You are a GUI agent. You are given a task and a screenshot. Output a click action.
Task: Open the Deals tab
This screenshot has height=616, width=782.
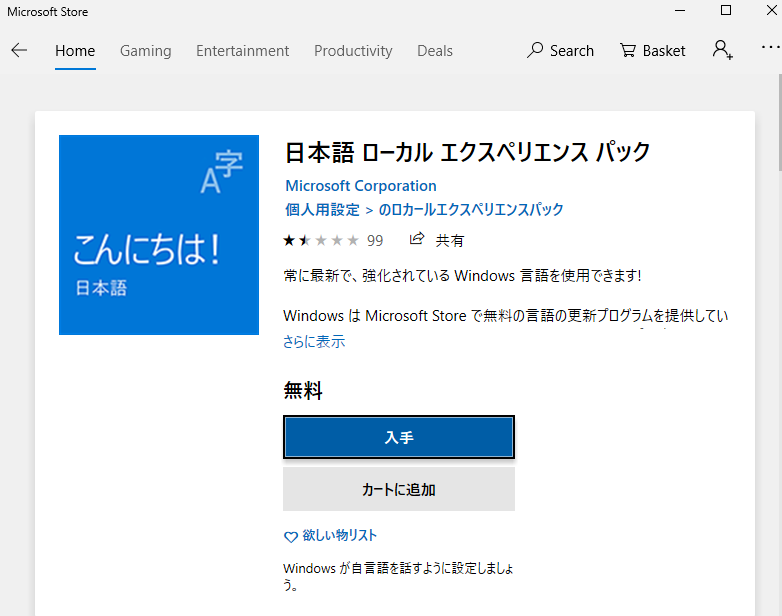click(435, 51)
